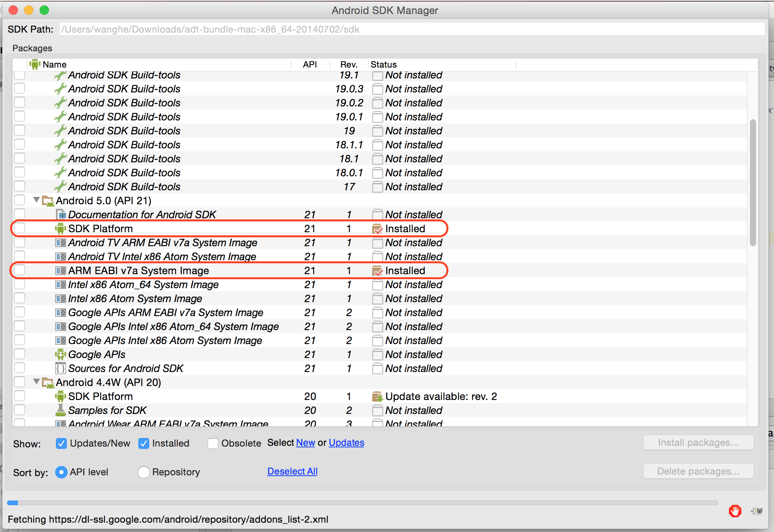
Task: Click the Deselect All link
Action: click(293, 471)
